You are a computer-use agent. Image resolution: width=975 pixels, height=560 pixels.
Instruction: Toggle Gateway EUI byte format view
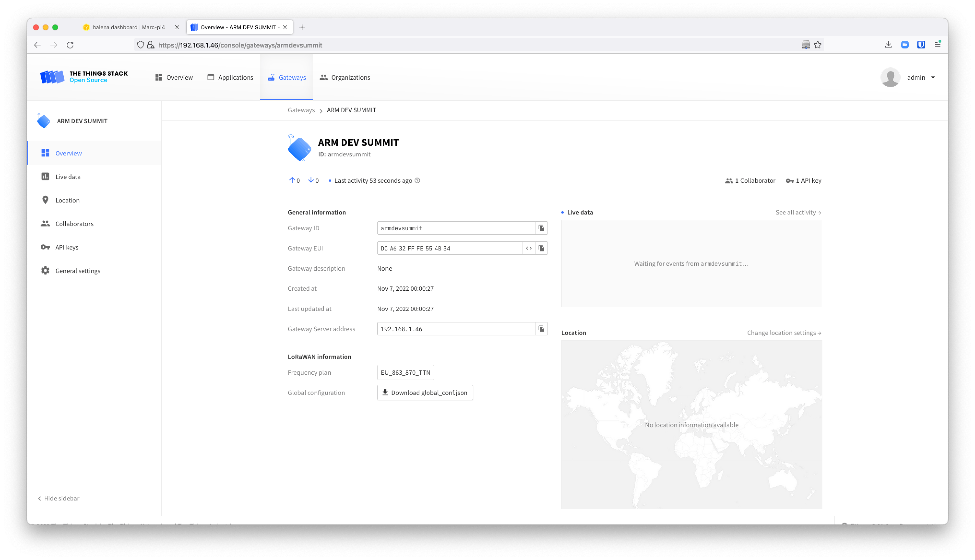pyautogui.click(x=529, y=249)
